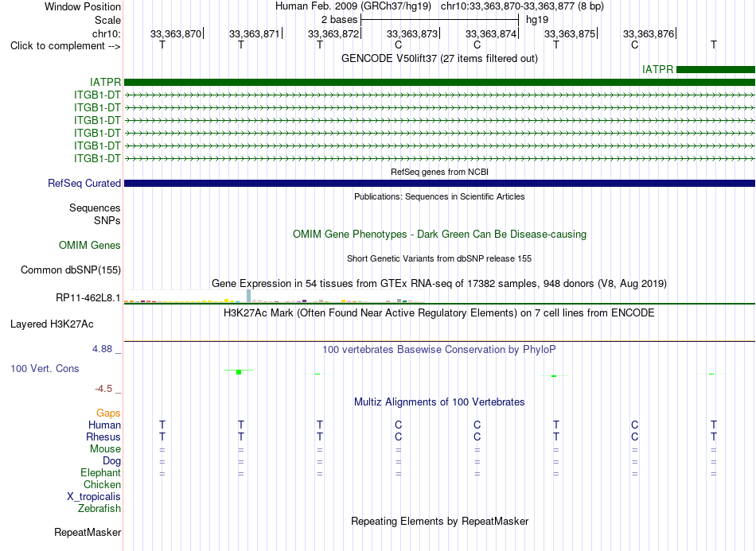Click the 'RP11-462L8.1' gene label
Screen dimensions: 756x551
pos(88,297)
